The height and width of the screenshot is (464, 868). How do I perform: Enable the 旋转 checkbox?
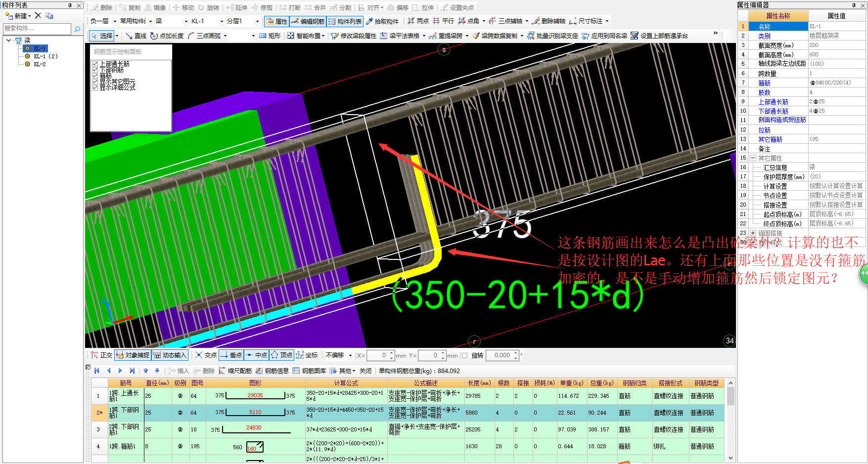tap(464, 355)
